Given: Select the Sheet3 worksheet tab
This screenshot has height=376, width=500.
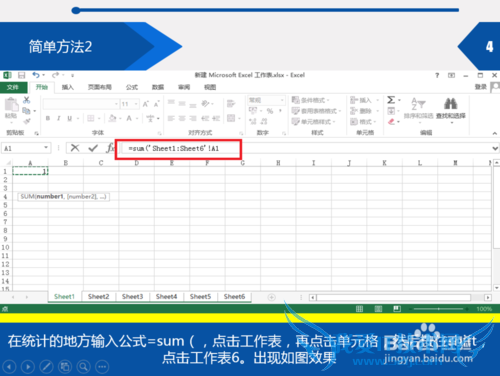Looking at the screenshot, I should tap(132, 296).
